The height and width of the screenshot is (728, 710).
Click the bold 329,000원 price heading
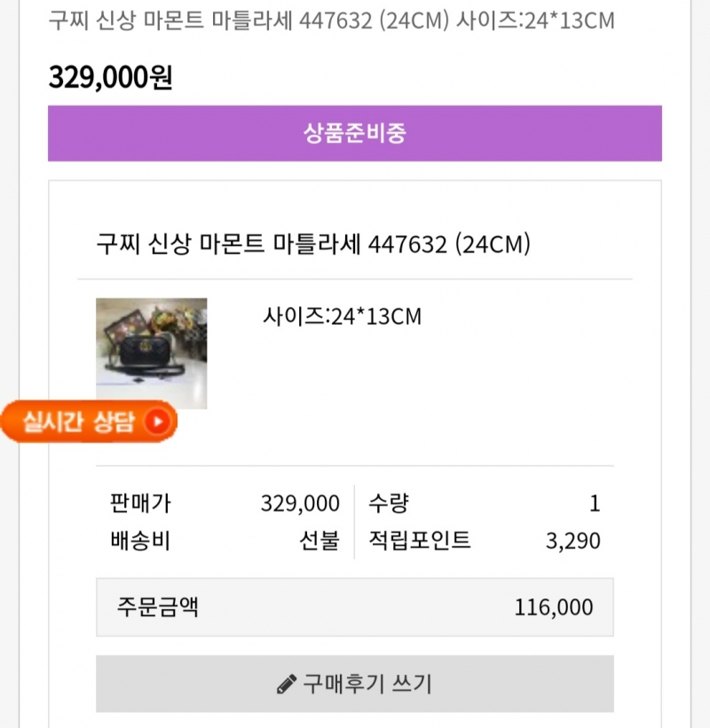coord(110,78)
